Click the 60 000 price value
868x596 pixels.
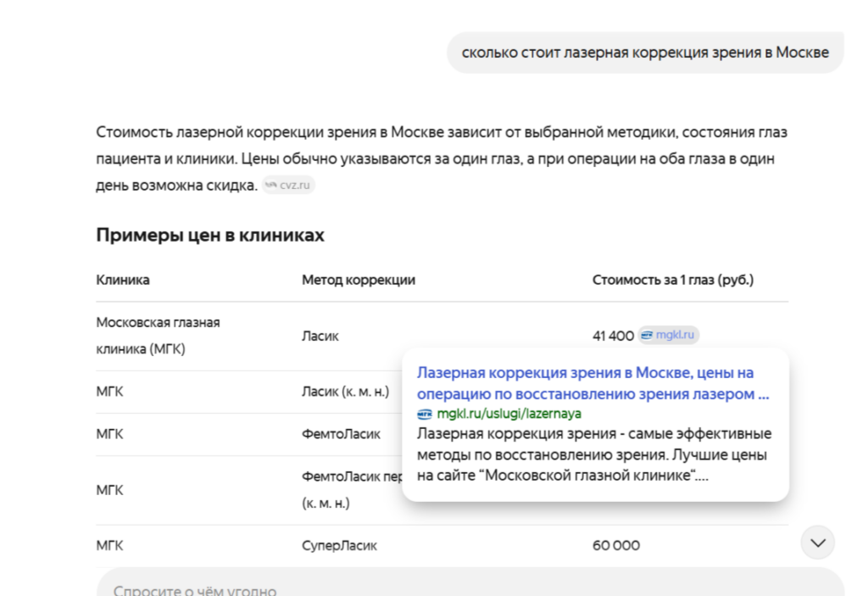click(616, 546)
